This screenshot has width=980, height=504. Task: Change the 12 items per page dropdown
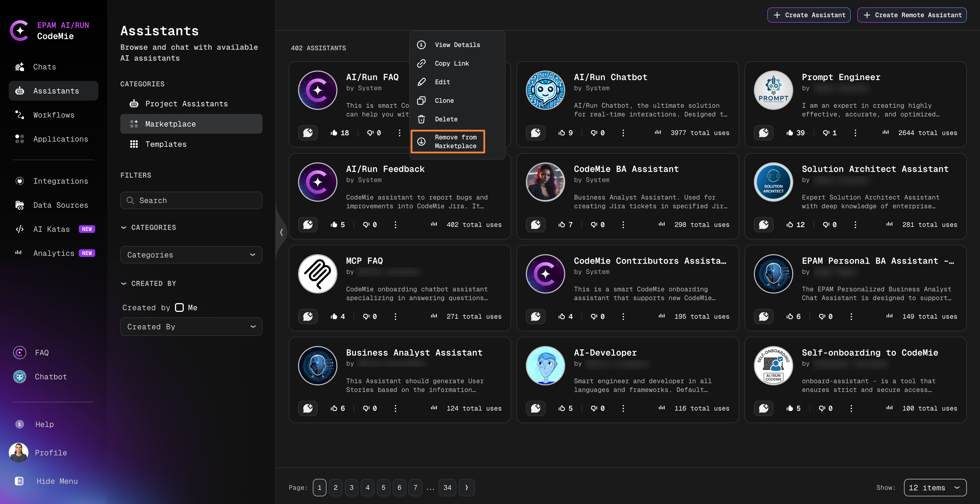(935, 488)
